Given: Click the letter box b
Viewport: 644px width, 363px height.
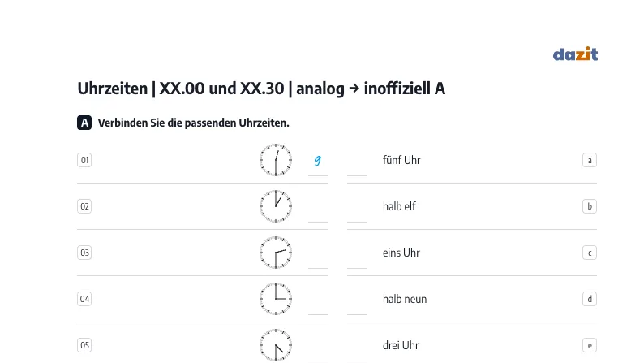Looking at the screenshot, I should point(590,206).
